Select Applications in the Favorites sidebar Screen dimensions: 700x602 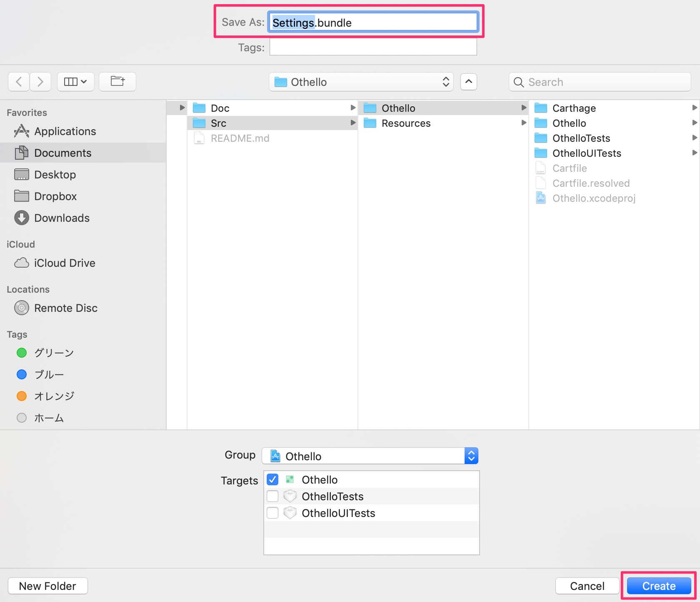click(65, 131)
